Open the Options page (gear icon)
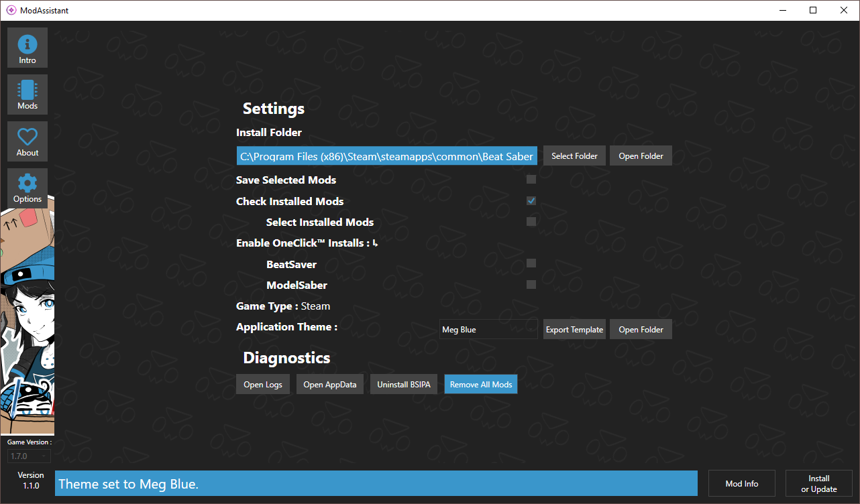 point(28,188)
